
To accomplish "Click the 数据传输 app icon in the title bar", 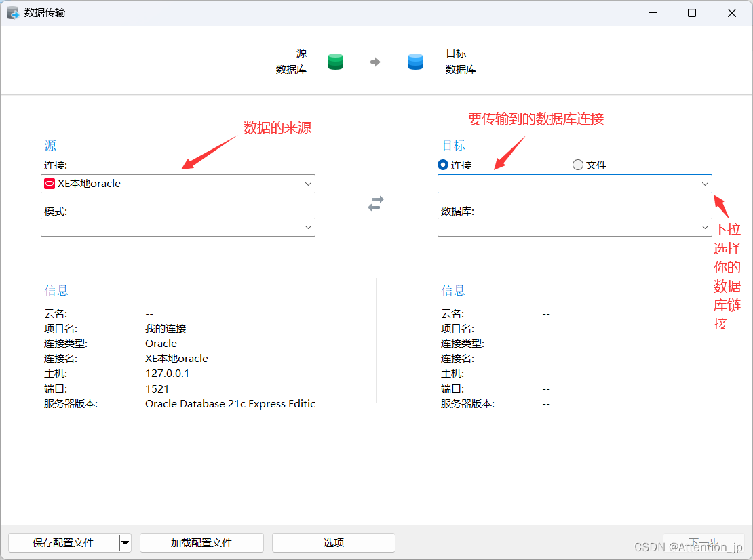I will pyautogui.click(x=12, y=12).
